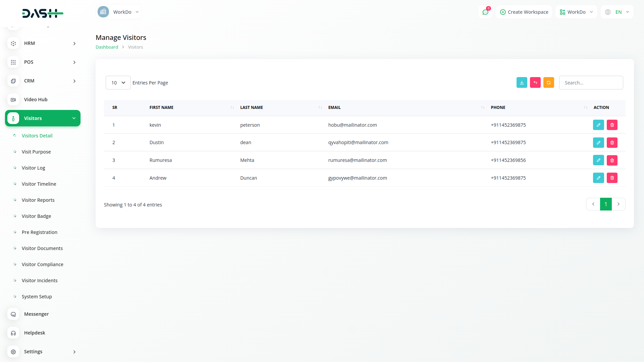Open Visitor Badge in sidebar
Image resolution: width=644 pixels, height=362 pixels.
coord(36,216)
